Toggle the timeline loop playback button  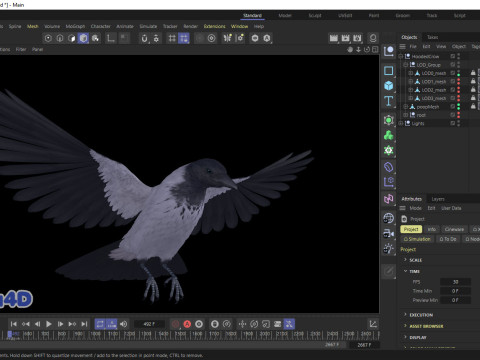point(100,324)
